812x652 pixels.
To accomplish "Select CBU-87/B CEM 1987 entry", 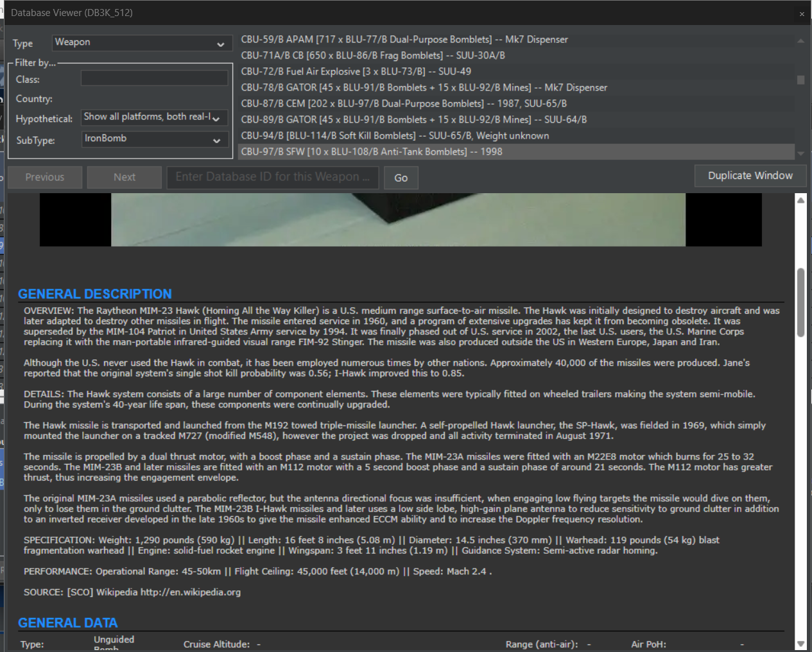I will click(x=516, y=103).
